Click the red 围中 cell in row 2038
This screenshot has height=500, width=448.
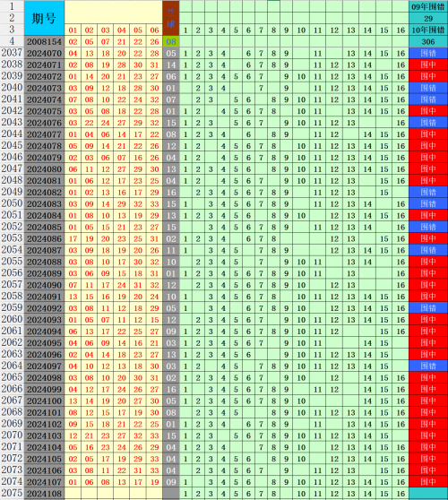coord(428,65)
